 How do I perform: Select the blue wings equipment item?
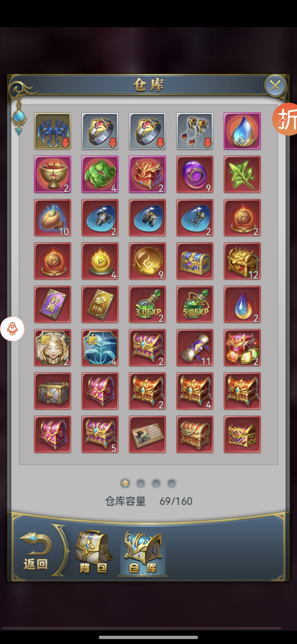[53, 131]
